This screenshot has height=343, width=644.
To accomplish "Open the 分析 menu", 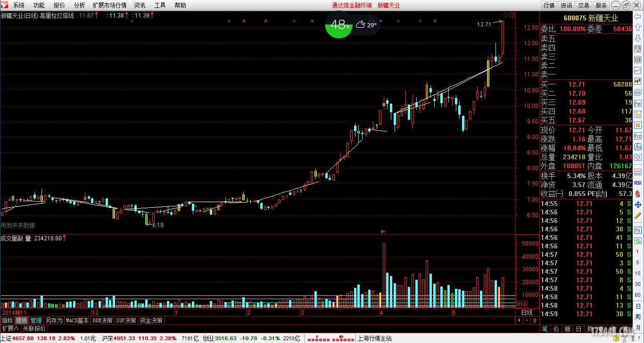I will point(80,5).
